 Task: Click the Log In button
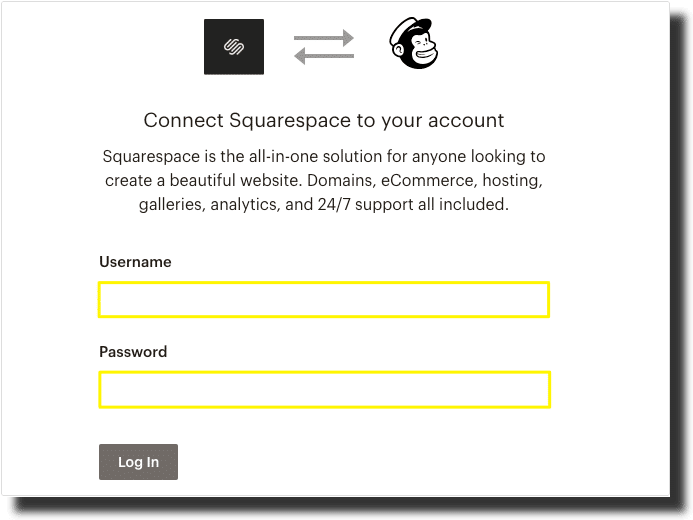[138, 462]
